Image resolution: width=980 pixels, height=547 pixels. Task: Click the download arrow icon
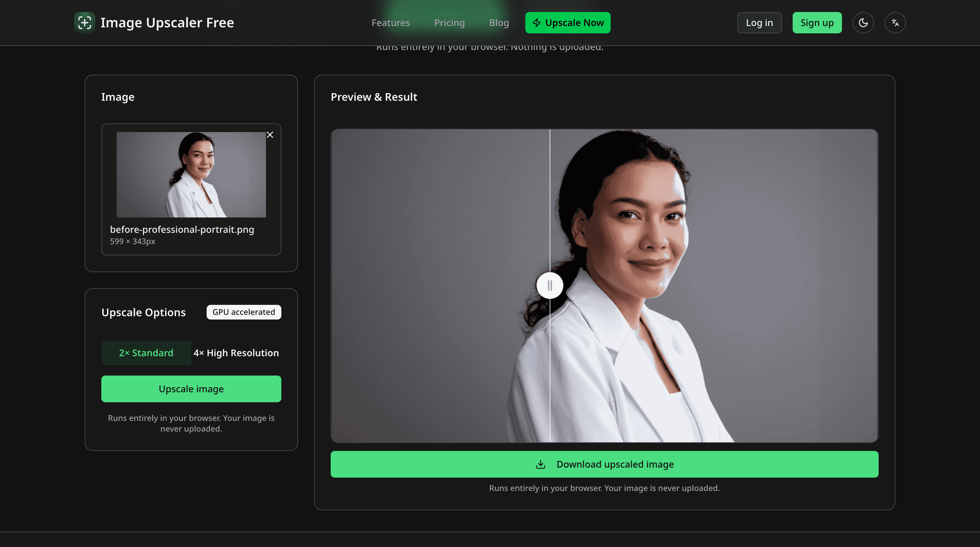click(541, 464)
